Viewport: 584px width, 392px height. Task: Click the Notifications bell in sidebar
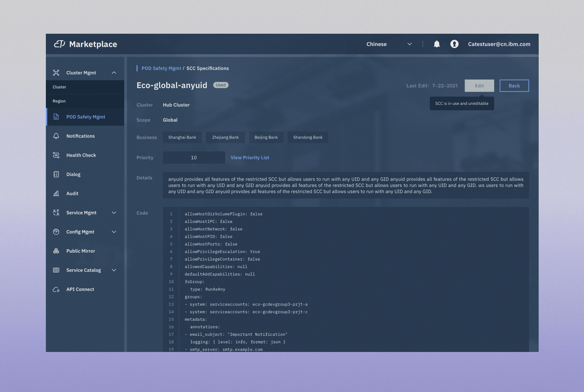coord(56,136)
